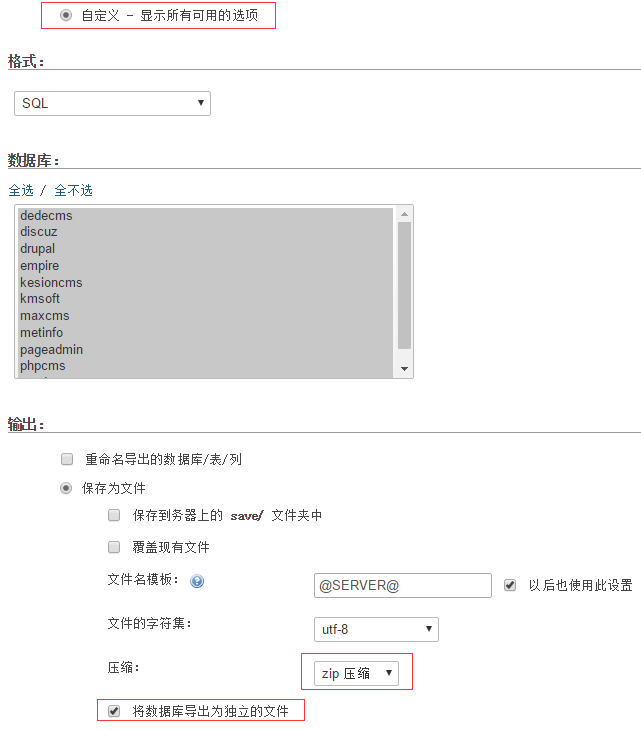
Task: Select dedecms in the database list
Action: tap(46, 215)
